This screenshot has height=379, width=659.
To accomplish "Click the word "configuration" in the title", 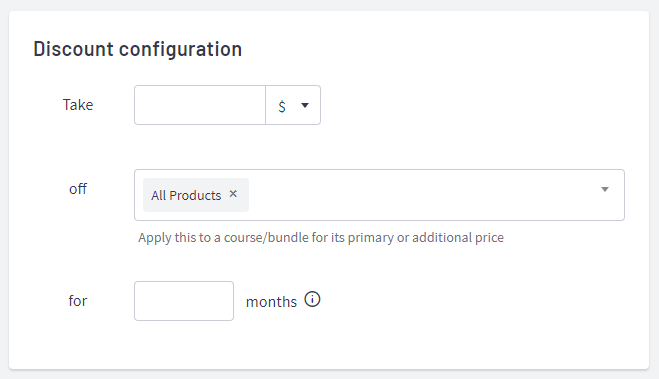I will click(x=181, y=49).
